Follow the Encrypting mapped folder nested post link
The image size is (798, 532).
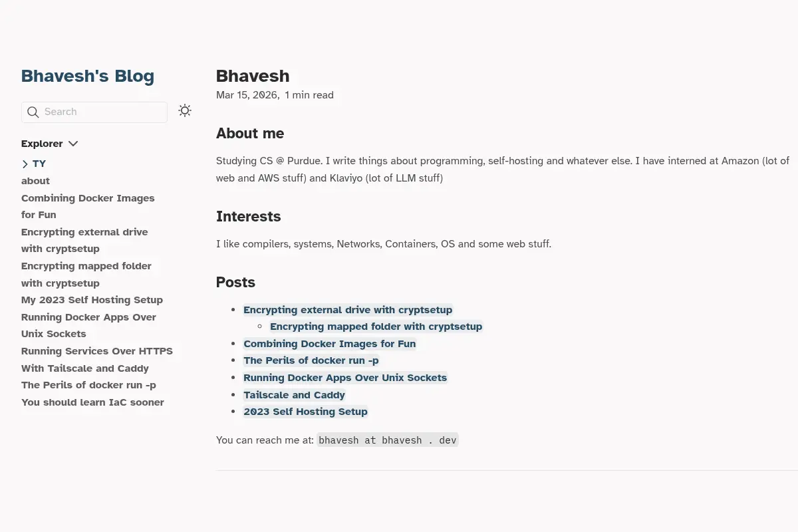[376, 327]
